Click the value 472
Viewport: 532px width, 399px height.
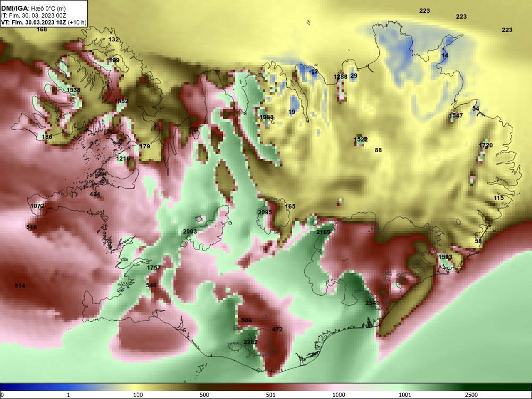[277, 329]
